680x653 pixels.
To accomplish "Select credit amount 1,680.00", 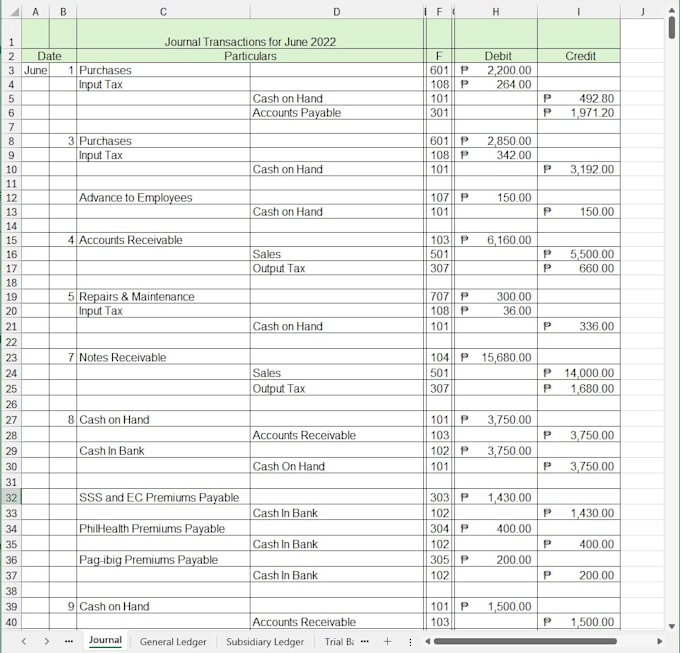I will 579,389.
